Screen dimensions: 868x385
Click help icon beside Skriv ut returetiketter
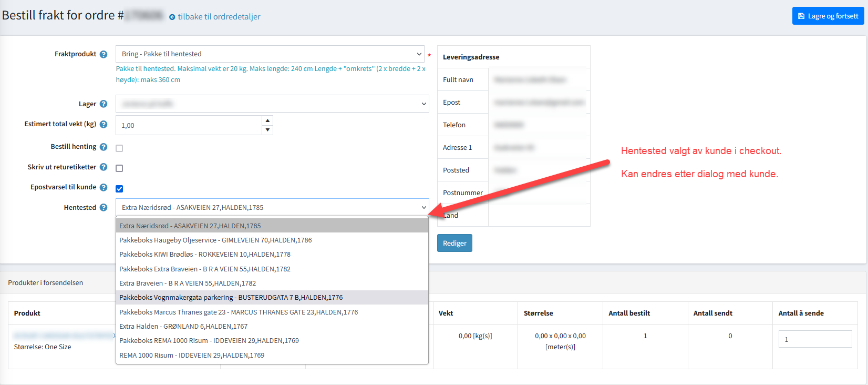point(104,167)
